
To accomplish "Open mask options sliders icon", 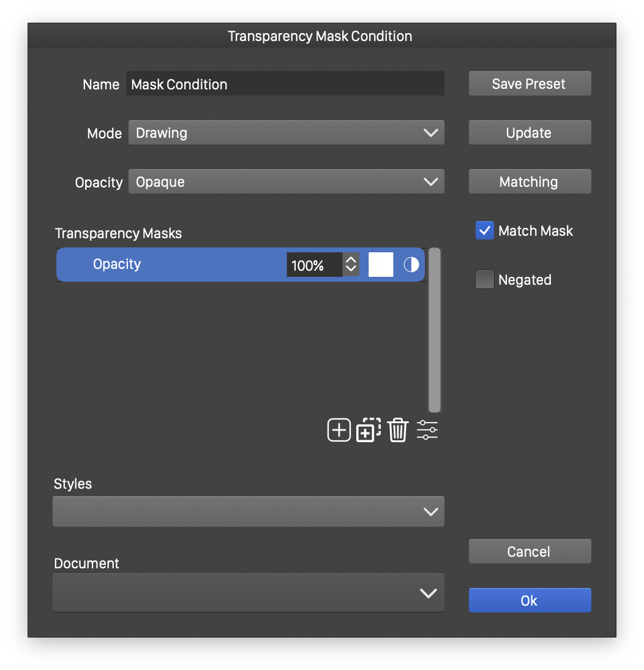I will [427, 430].
